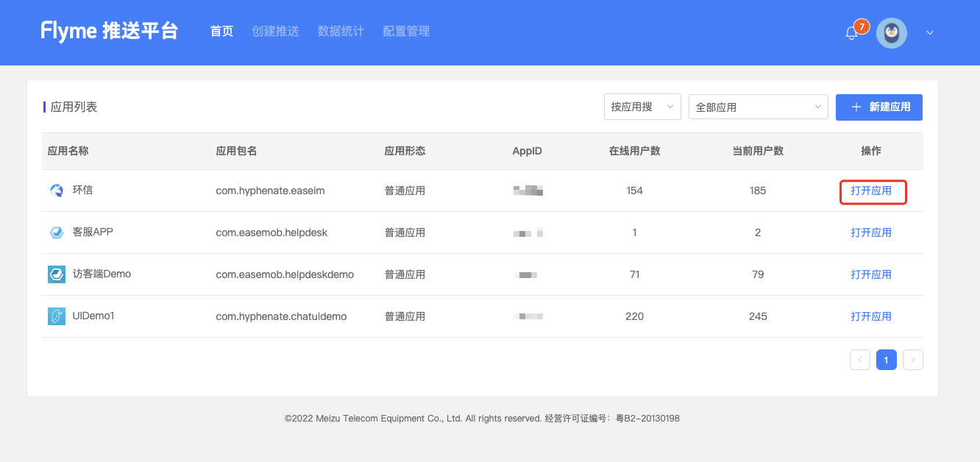Click the 环信 app name
Viewport: 980px width, 462px height.
(x=82, y=190)
